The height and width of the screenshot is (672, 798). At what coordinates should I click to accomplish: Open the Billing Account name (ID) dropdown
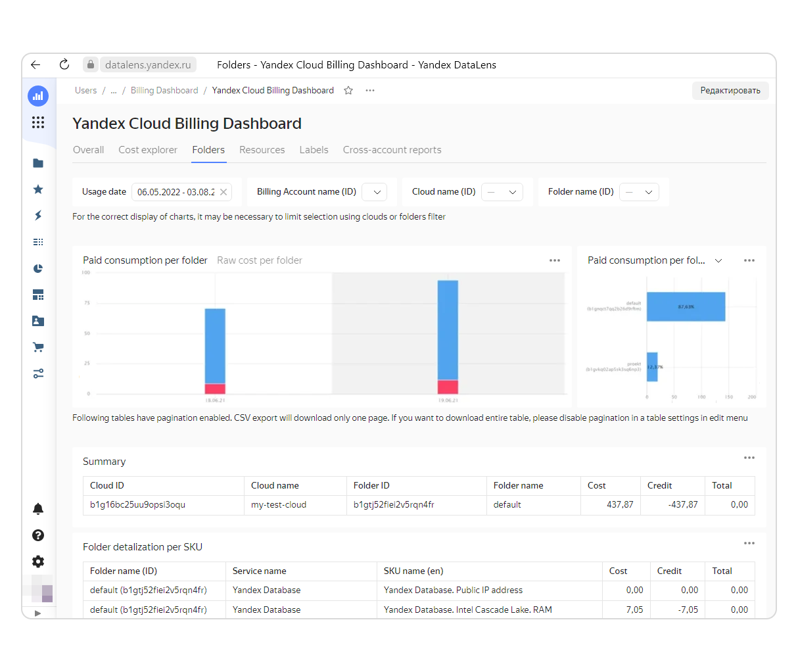[375, 192]
